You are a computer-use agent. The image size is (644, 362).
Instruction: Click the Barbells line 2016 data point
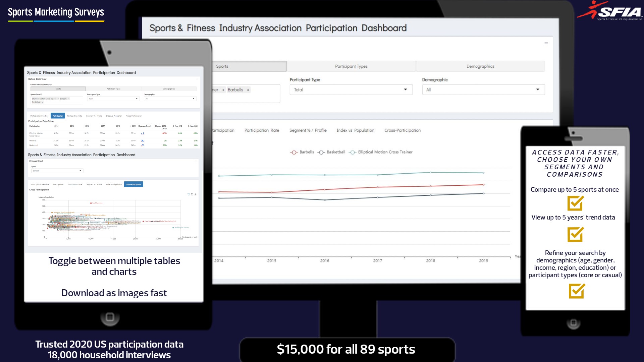click(325, 190)
